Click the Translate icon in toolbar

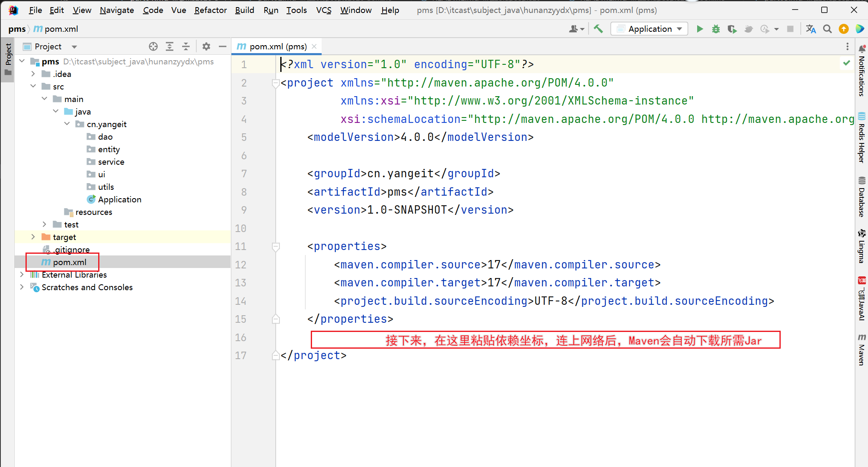coord(811,29)
